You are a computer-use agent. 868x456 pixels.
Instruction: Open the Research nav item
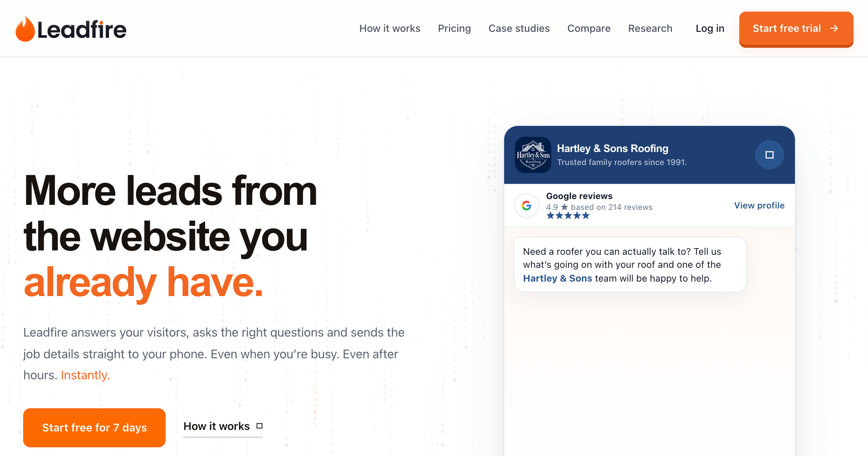tap(650, 29)
